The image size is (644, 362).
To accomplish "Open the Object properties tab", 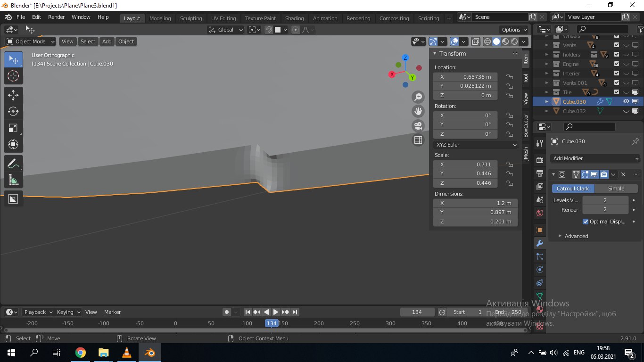I will click(540, 230).
